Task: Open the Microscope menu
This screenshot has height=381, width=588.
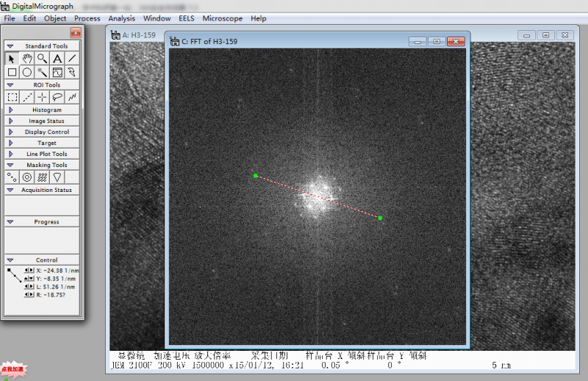Action: pos(223,18)
